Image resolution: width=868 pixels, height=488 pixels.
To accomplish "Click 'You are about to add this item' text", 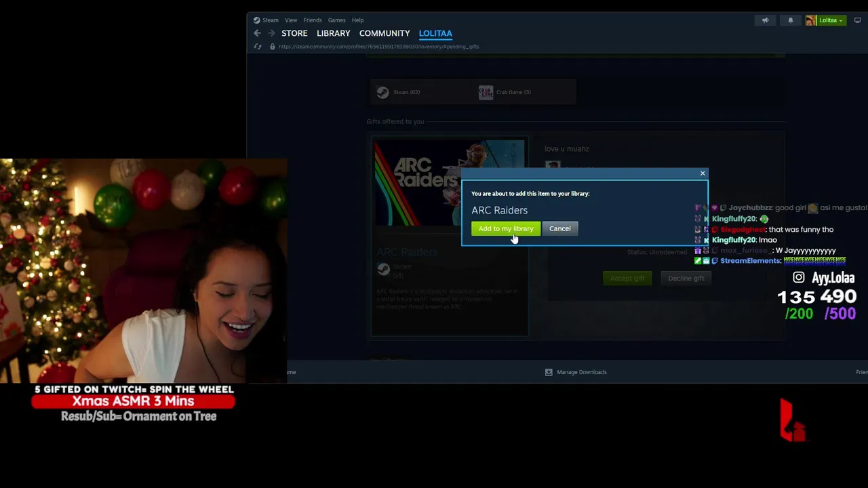I will tap(530, 194).
